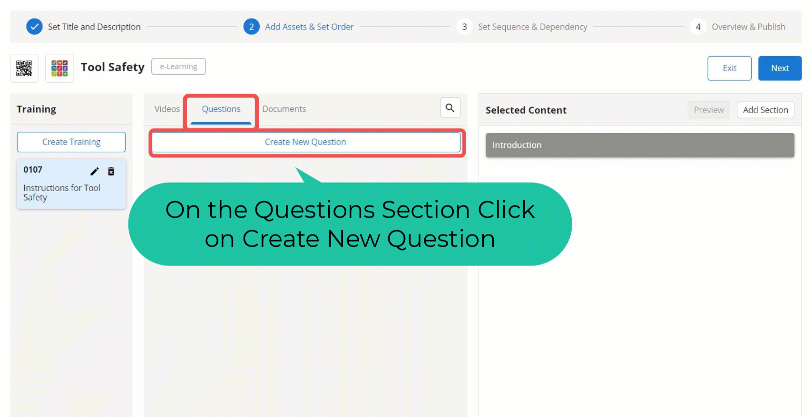
Task: Open the QR code icon
Action: click(24, 68)
